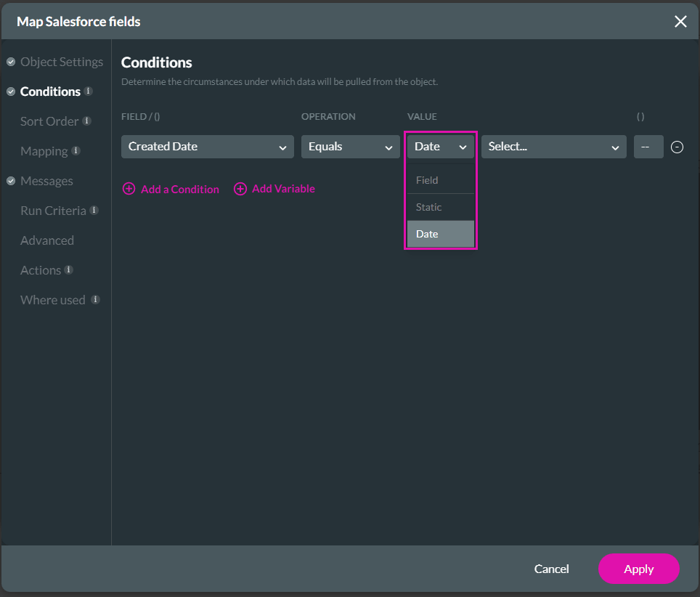The height and width of the screenshot is (597, 700).
Task: Open the Created Date field dropdown
Action: (207, 147)
